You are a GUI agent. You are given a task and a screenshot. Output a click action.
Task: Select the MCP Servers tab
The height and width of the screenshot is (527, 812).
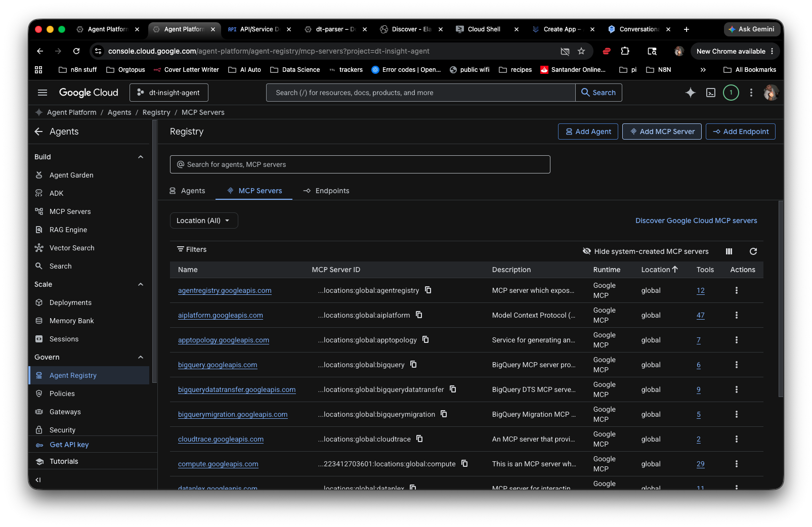click(x=254, y=191)
